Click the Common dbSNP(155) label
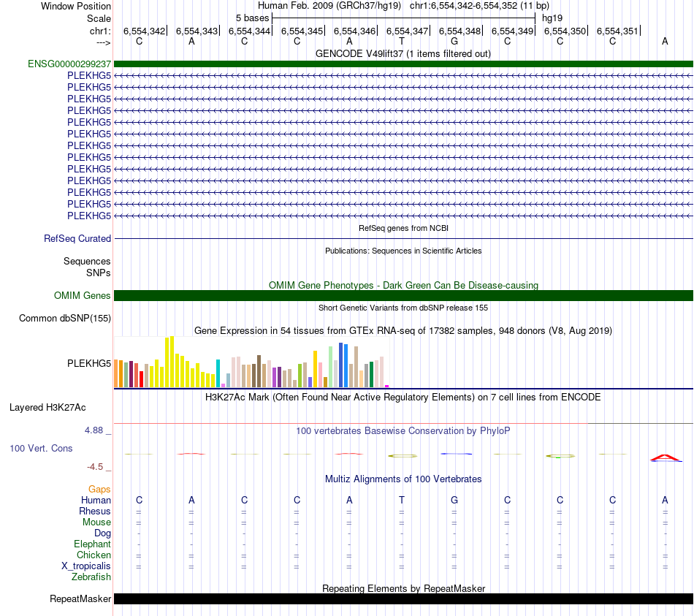This screenshot has width=694, height=616. [x=65, y=318]
